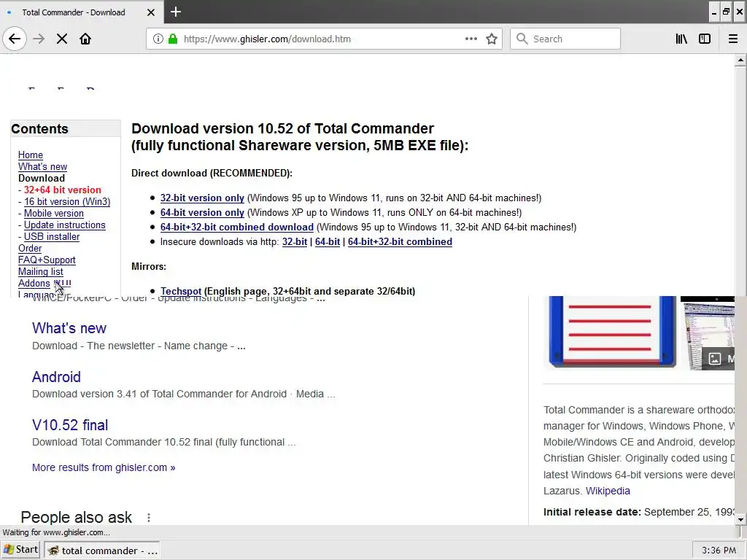This screenshot has width=747, height=560.
Task: Open the Firefox home page
Action: [x=85, y=39]
